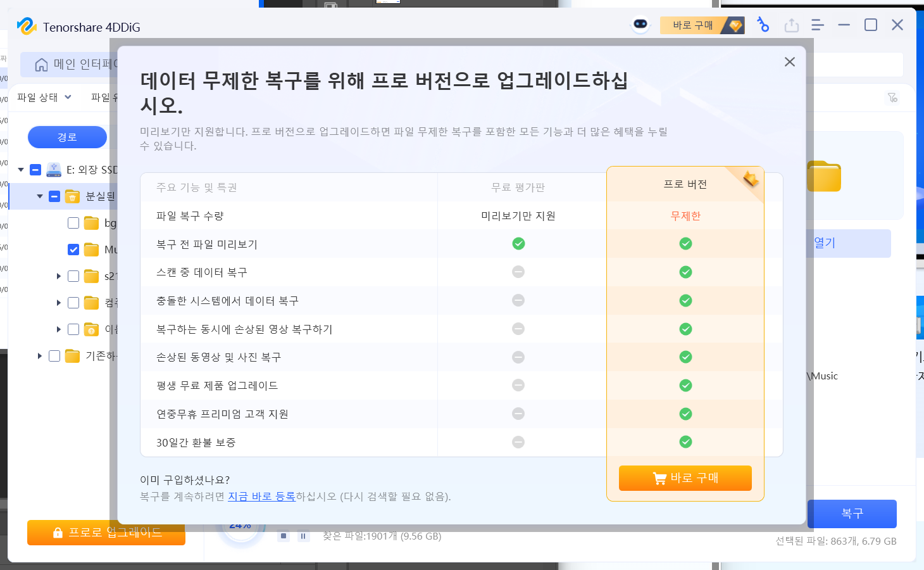Click the circular scan progress indicator
Image resolution: width=924 pixels, height=570 pixels.
pyautogui.click(x=240, y=528)
